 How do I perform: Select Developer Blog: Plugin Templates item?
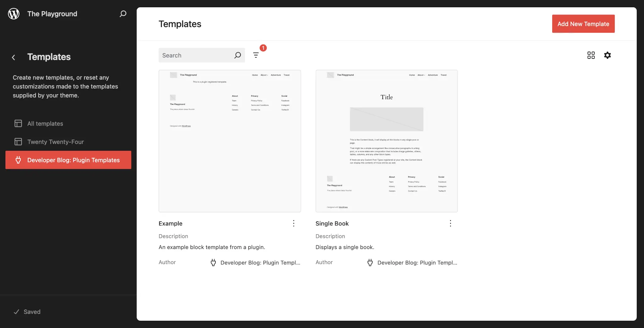pos(68,160)
